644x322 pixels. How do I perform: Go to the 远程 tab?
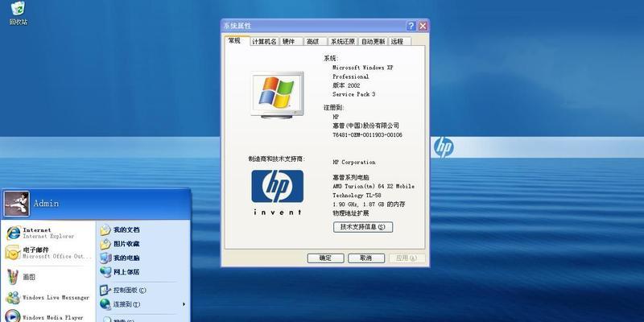coord(398,42)
